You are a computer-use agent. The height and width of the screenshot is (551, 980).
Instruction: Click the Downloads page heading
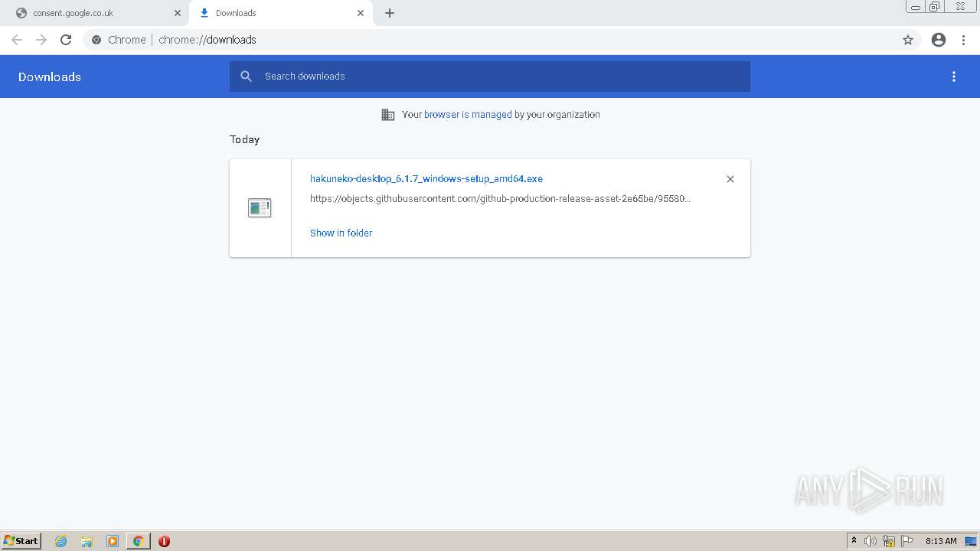click(x=50, y=77)
